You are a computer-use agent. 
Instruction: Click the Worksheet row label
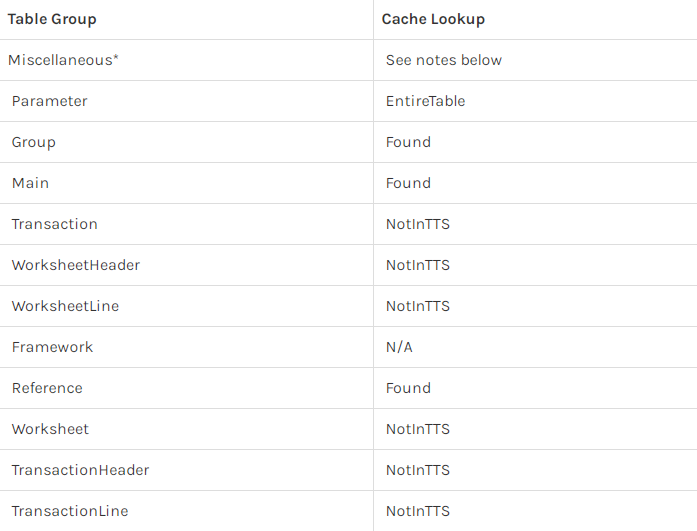point(51,429)
